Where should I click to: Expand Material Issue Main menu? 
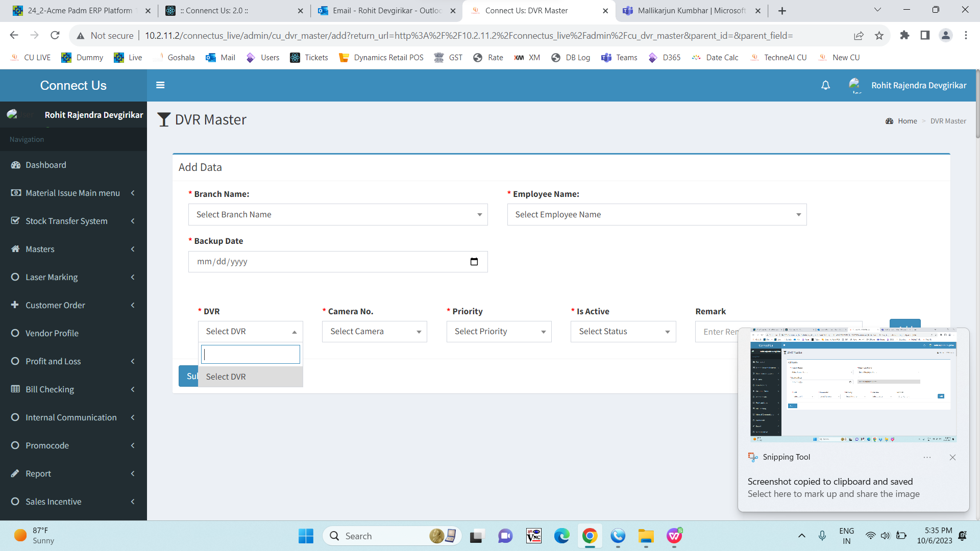73,193
